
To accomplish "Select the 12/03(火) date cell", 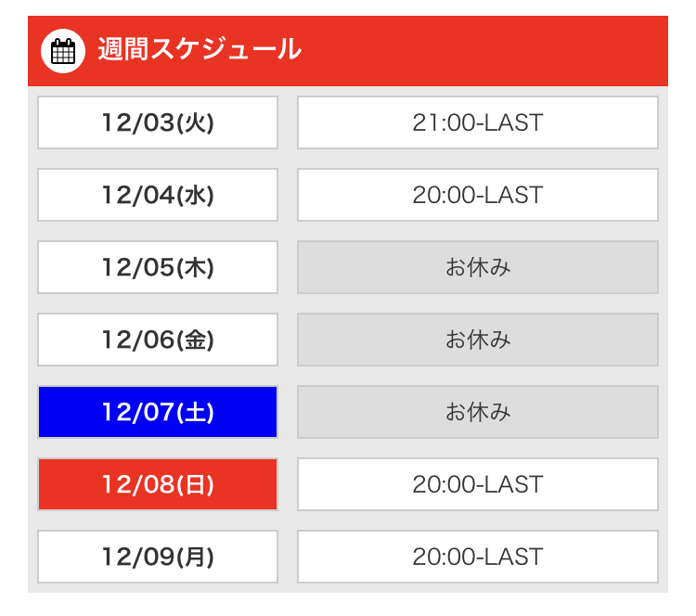I will pyautogui.click(x=158, y=122).
